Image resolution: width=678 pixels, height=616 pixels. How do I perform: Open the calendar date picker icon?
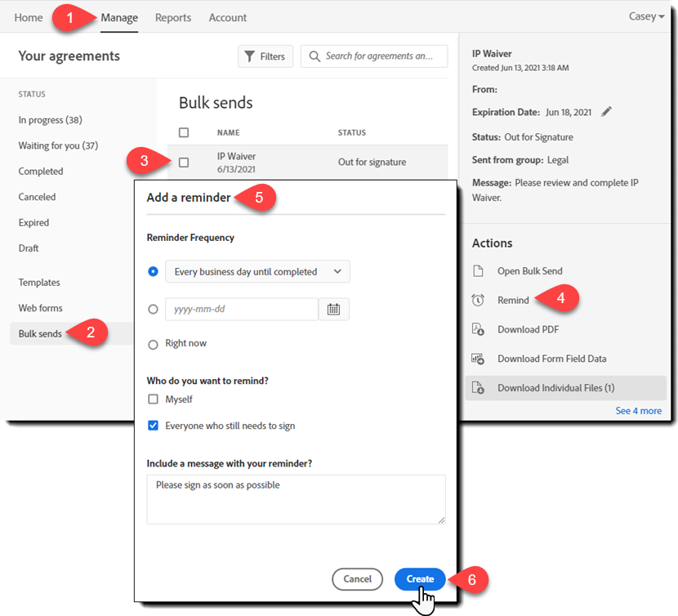tap(334, 309)
